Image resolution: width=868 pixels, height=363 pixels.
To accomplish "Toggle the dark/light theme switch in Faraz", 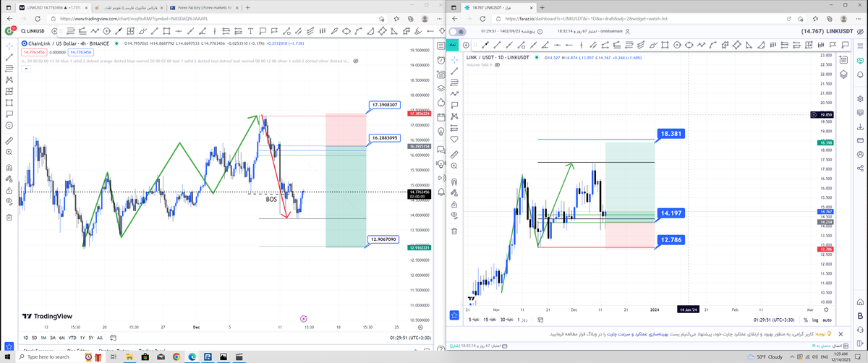I will pos(459,32).
